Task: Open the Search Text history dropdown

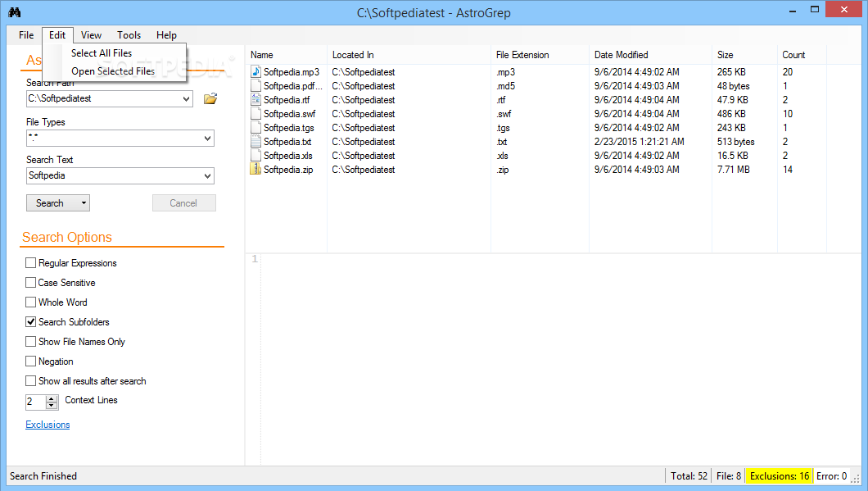Action: 208,175
